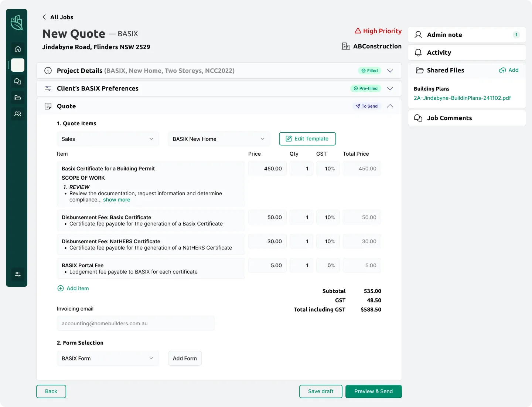
Task: Open settings via the sliders icon at sidebar bottom
Action: click(17, 274)
